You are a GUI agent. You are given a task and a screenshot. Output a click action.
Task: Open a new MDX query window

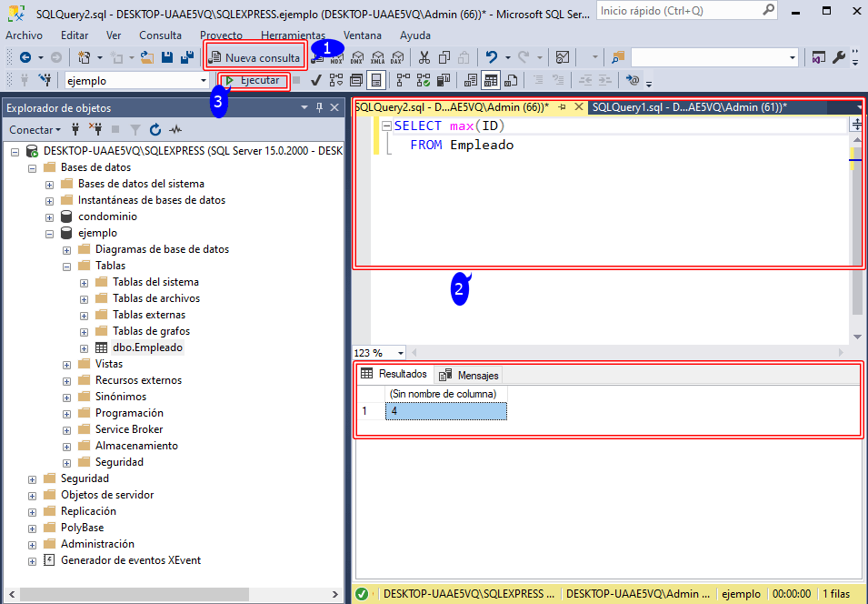pos(338,56)
